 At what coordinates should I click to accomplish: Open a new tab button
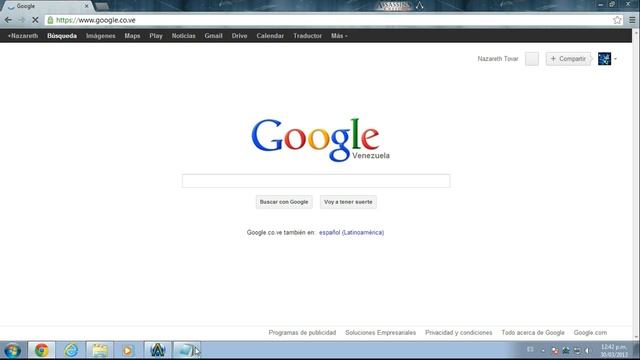(102, 6)
